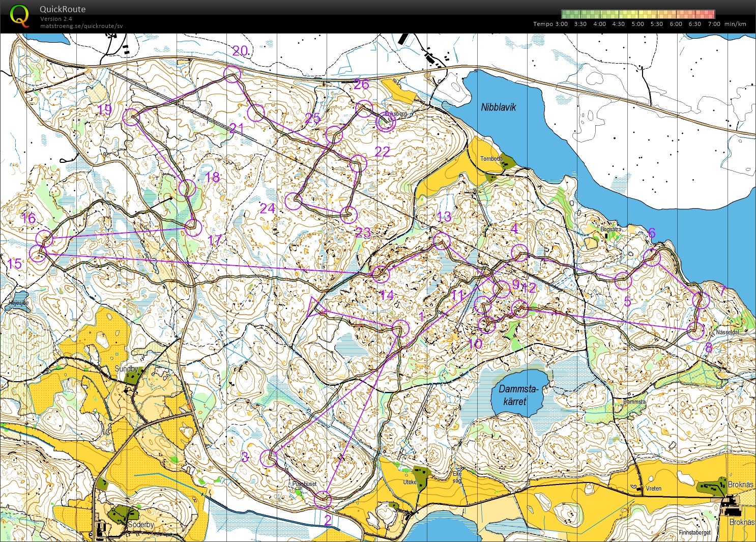Click control number 3 label
The image size is (756, 542).
(245, 457)
